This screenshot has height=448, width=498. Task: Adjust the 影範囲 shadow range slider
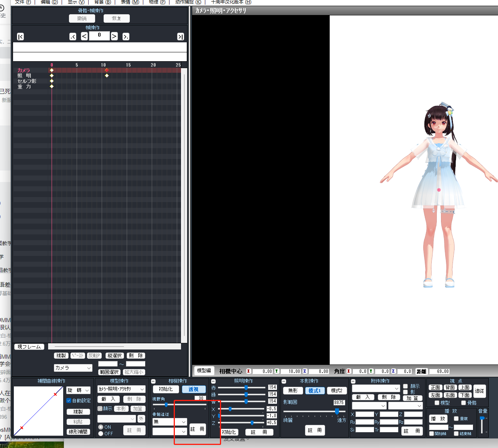pyautogui.click(x=337, y=411)
